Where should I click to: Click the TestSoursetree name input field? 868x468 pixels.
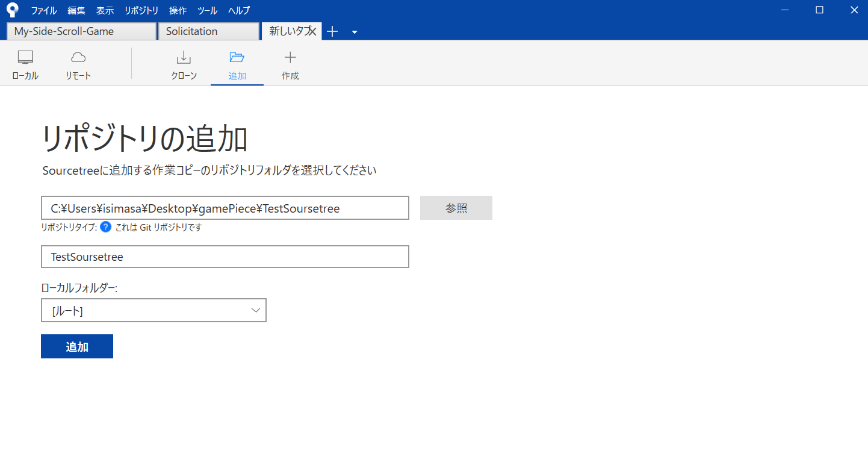click(225, 257)
